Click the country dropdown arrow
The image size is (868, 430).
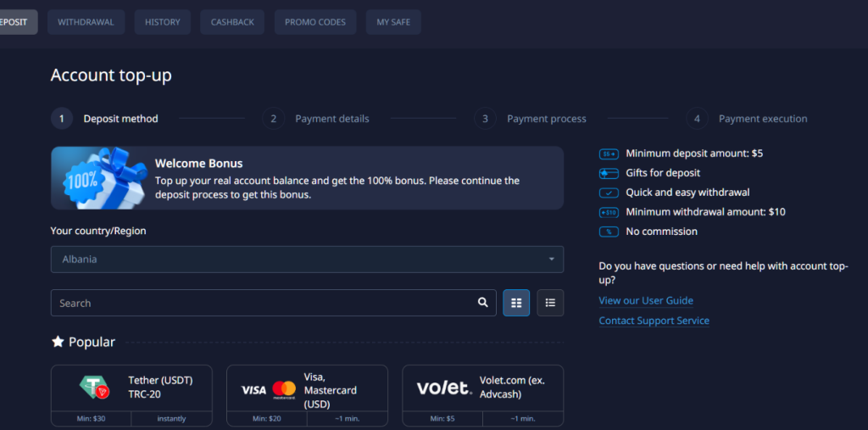tap(551, 260)
